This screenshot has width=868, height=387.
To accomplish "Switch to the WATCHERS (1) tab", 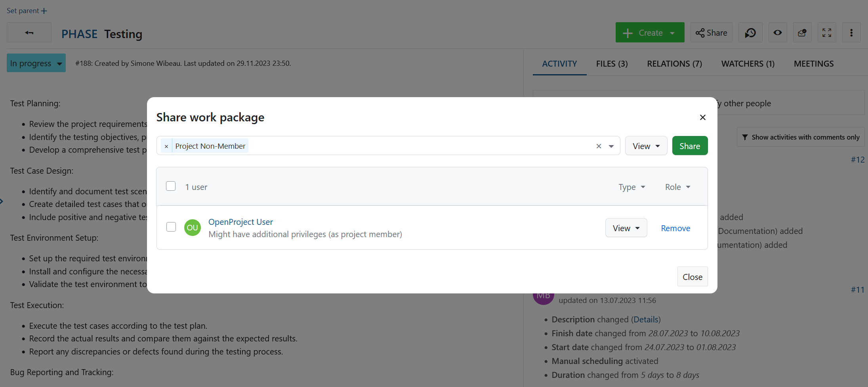I will (748, 64).
